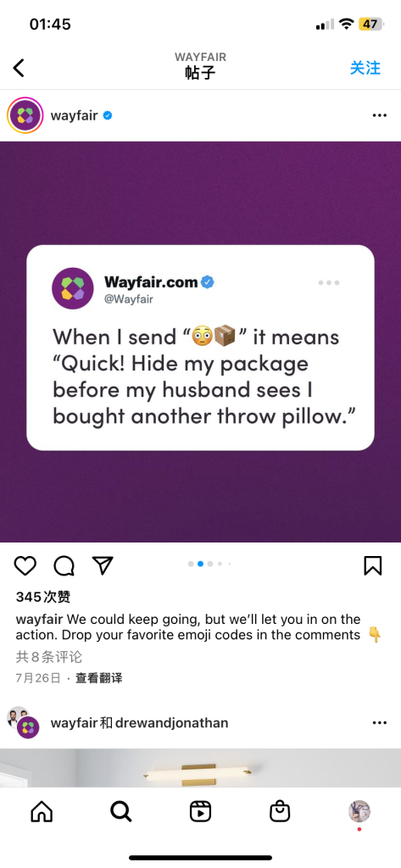This screenshot has height=868, width=401.
Task: Open options menu for wayfair and drewandjonathan post
Action: [380, 723]
